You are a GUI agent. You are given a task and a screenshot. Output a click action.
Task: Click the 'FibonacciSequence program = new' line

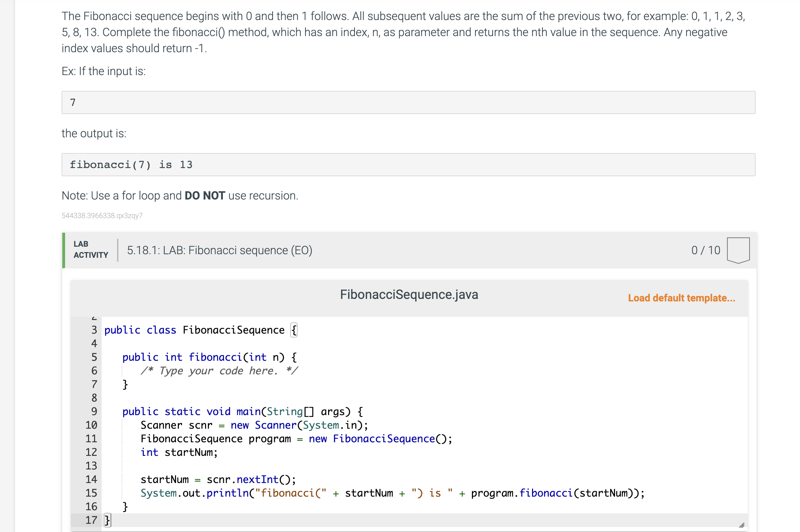click(296, 439)
